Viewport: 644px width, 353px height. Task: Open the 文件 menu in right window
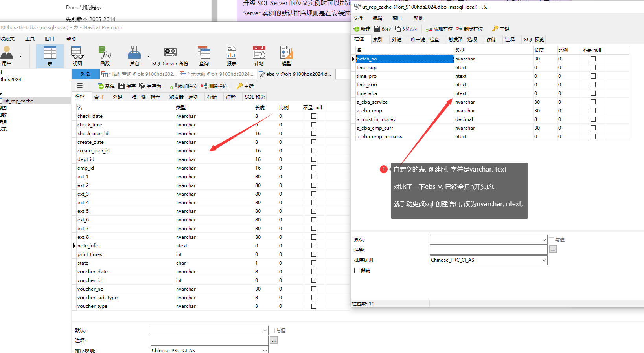pos(358,18)
